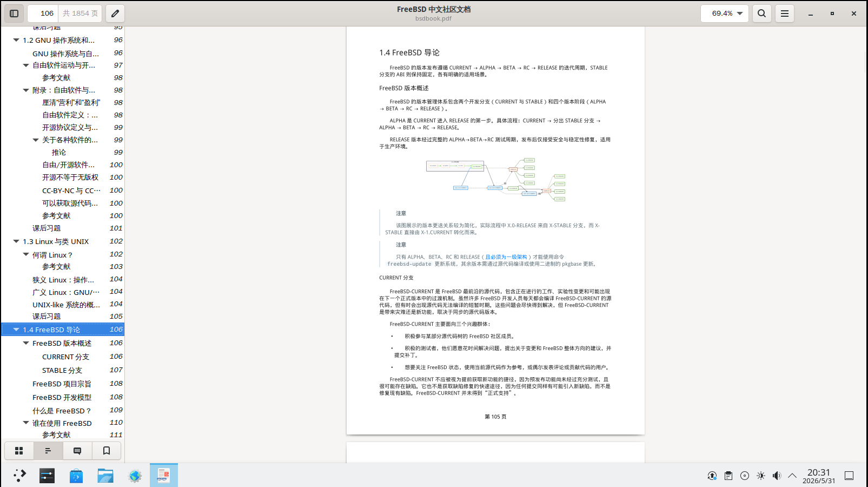
Task: Open the clock showing 20:31
Action: (819, 476)
